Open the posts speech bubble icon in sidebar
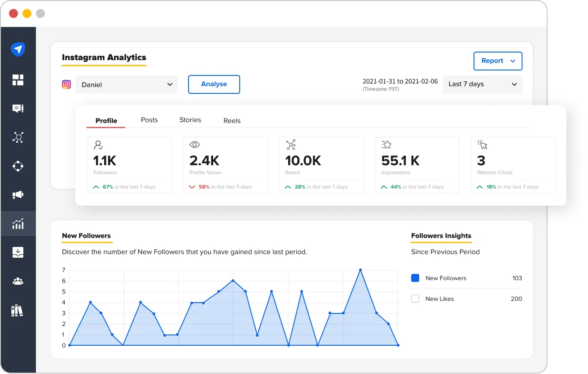Image resolution: width=588 pixels, height=374 pixels. pyautogui.click(x=18, y=108)
